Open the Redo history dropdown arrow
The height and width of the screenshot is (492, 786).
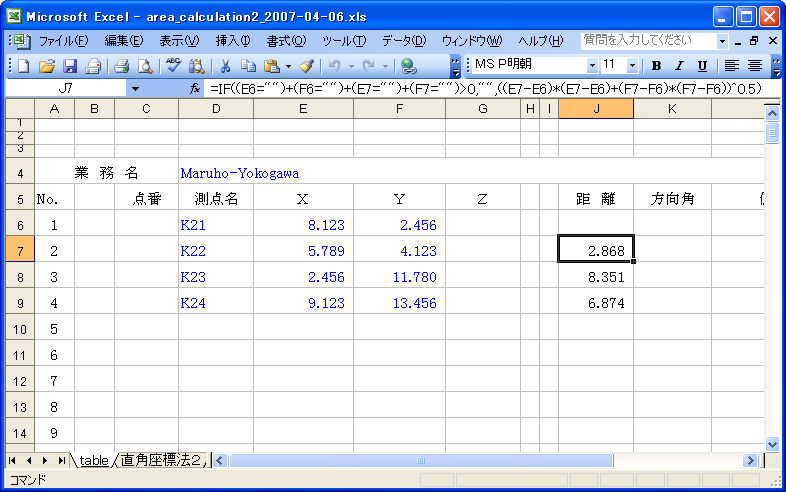385,66
